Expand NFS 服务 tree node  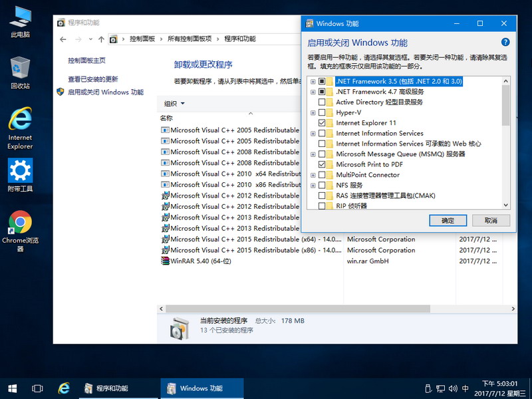[x=313, y=186]
